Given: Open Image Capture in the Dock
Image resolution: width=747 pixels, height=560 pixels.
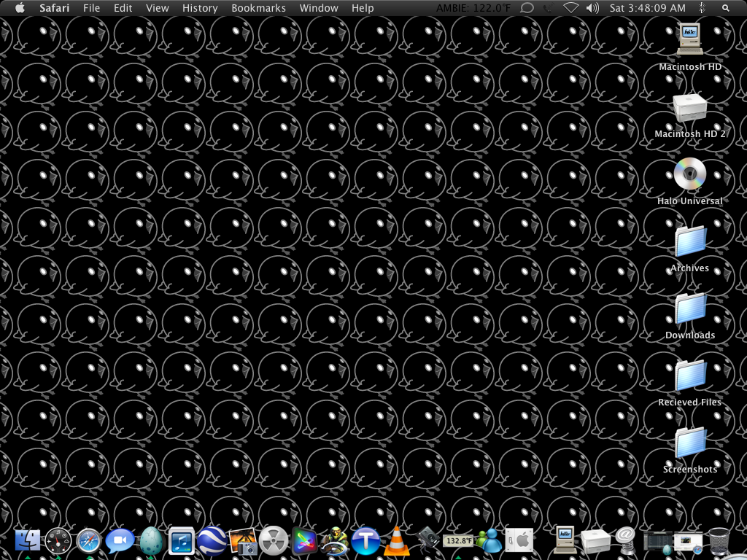Looking at the screenshot, I should pyautogui.click(x=244, y=541).
